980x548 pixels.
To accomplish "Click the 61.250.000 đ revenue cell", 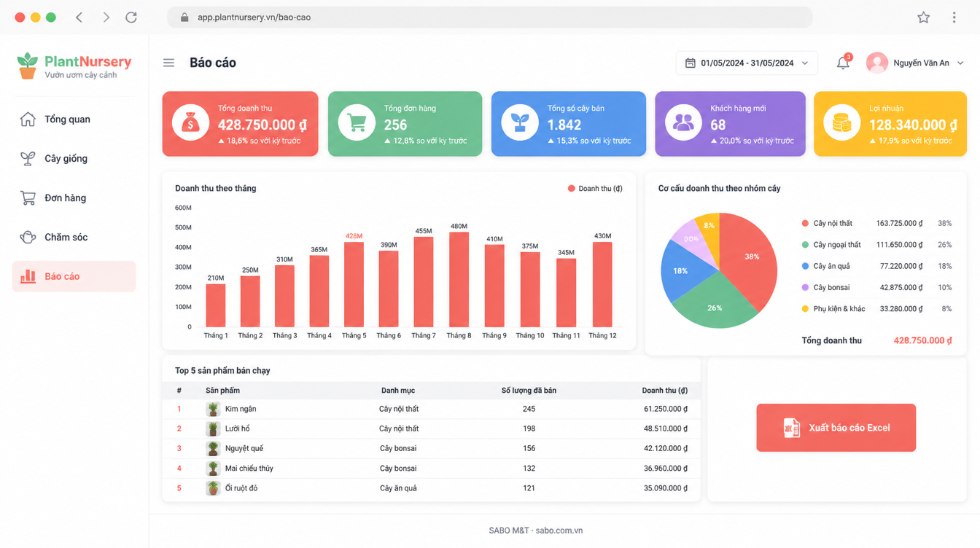I will click(666, 409).
